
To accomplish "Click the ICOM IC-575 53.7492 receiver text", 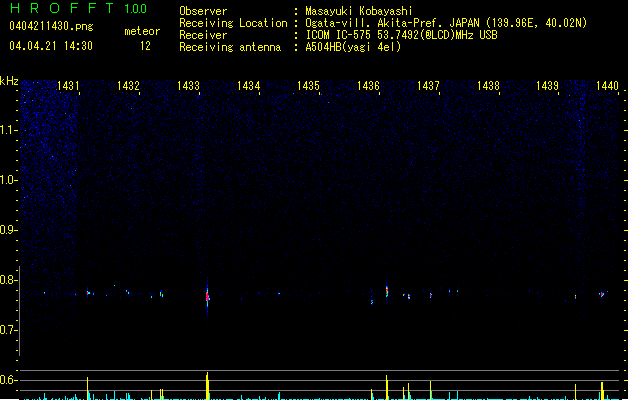I will (401, 35).
